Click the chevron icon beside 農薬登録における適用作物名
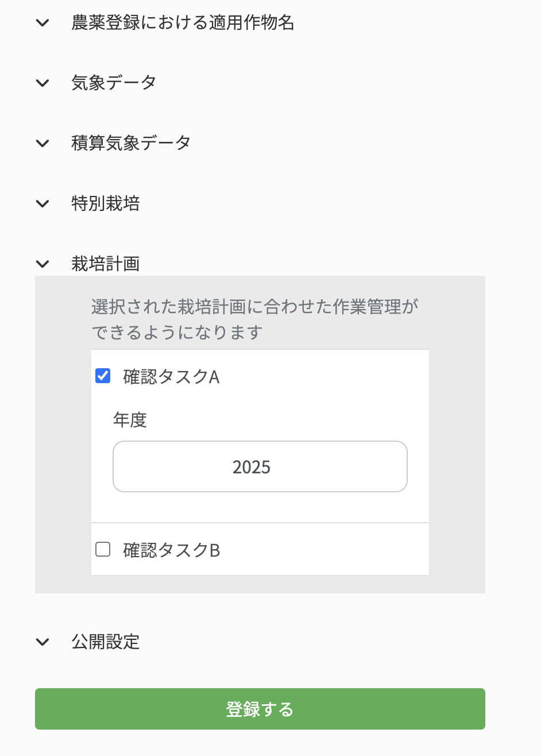Viewport: 541px width, 756px height. 42,23
